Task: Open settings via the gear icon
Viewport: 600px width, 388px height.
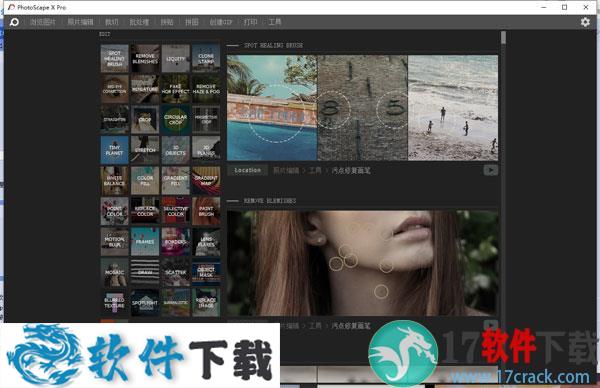Action: tap(585, 22)
